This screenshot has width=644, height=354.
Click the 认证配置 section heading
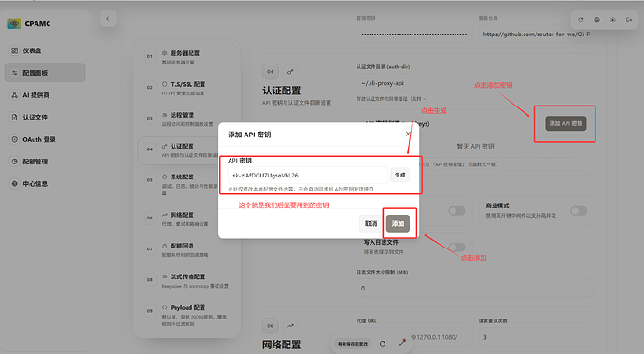click(281, 91)
